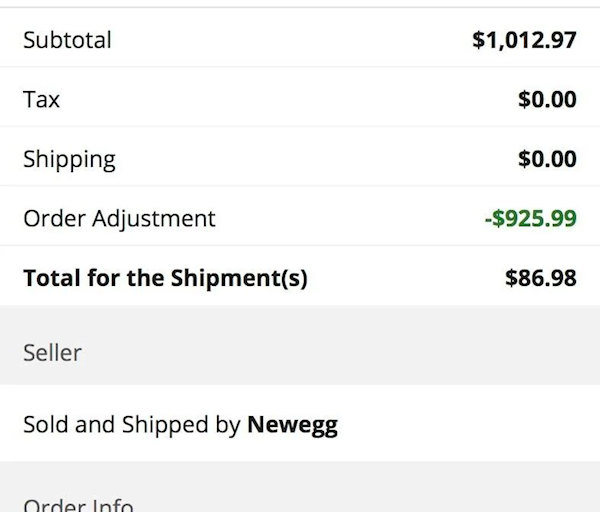The image size is (600, 512).
Task: Click the Total for the Shipment(s) label
Action: 165,278
